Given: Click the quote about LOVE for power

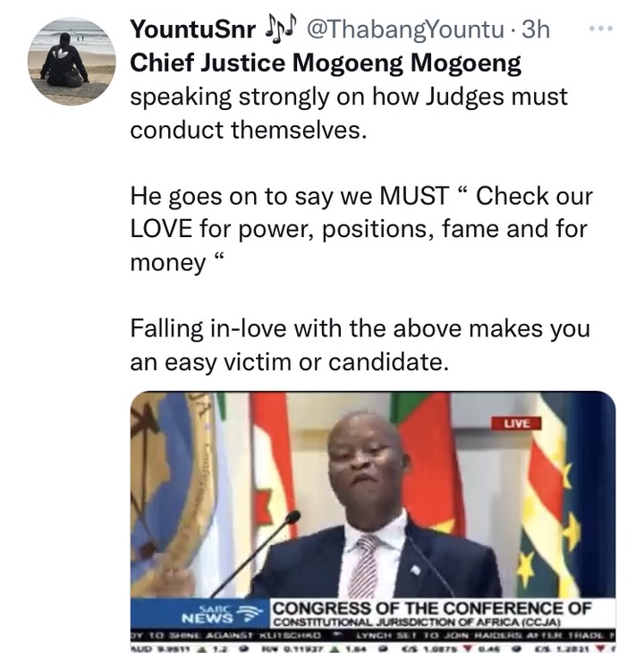Looking at the screenshot, I should click(x=361, y=229).
